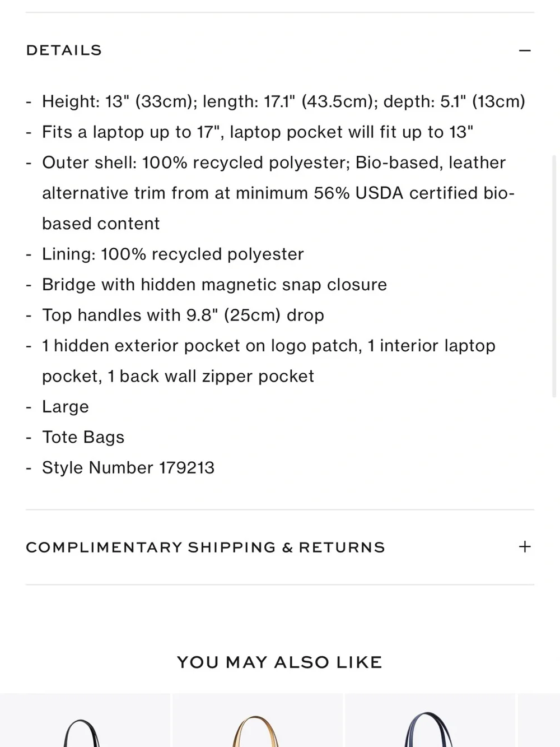This screenshot has width=560, height=747.
Task: Click the outer shell material description
Action: pyautogui.click(x=278, y=193)
